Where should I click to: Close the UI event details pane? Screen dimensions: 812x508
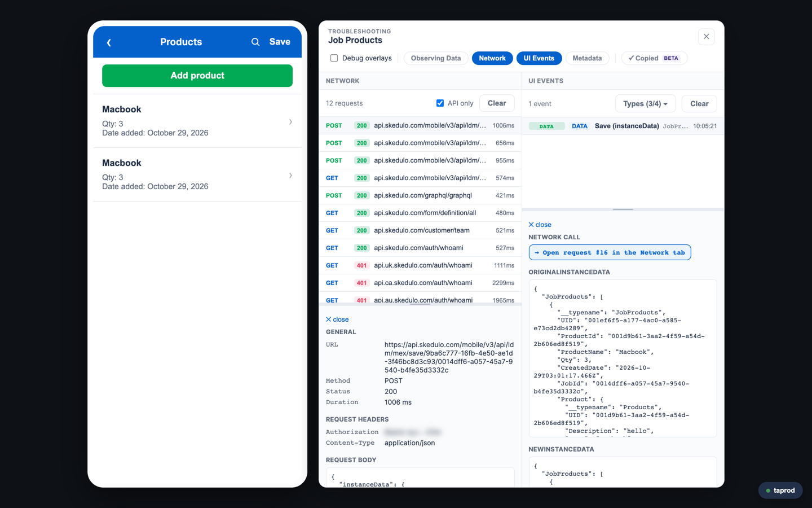540,225
